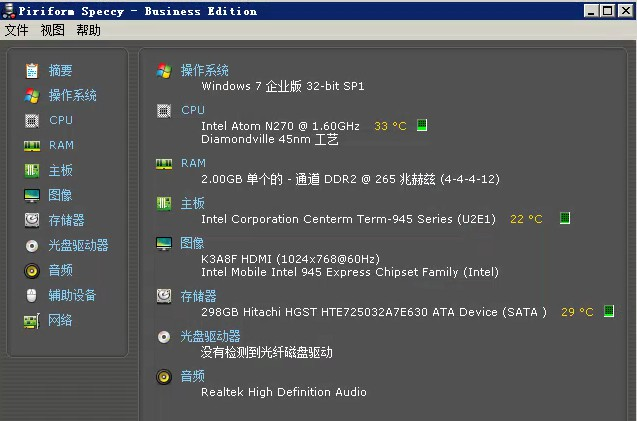Image resolution: width=637 pixels, height=421 pixels.
Task: Open the 视图 menu
Action: (x=52, y=30)
